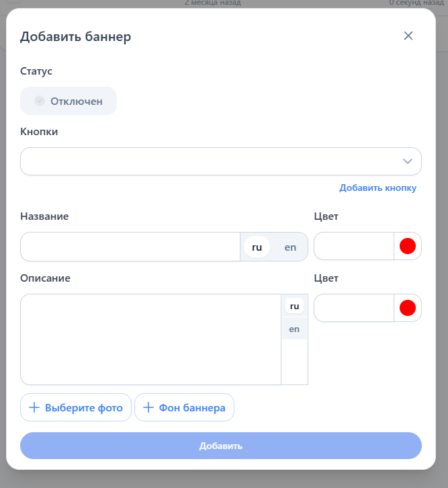Click the chevron arrow in Кнопки field
448x488 pixels.
407,161
